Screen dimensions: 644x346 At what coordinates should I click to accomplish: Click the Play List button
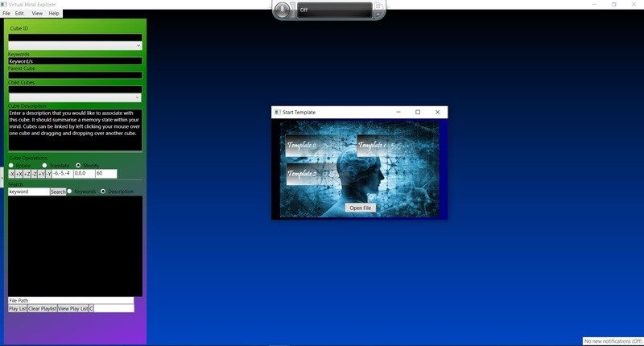click(18, 308)
